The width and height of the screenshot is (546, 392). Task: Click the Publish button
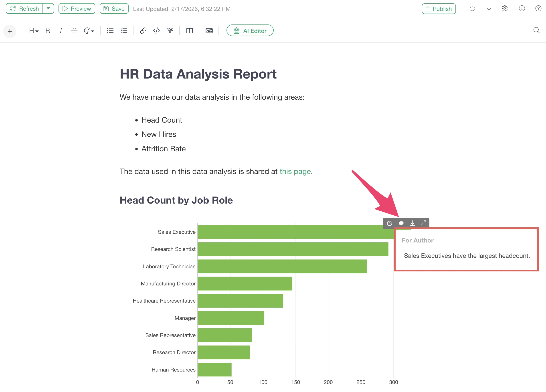pos(439,9)
